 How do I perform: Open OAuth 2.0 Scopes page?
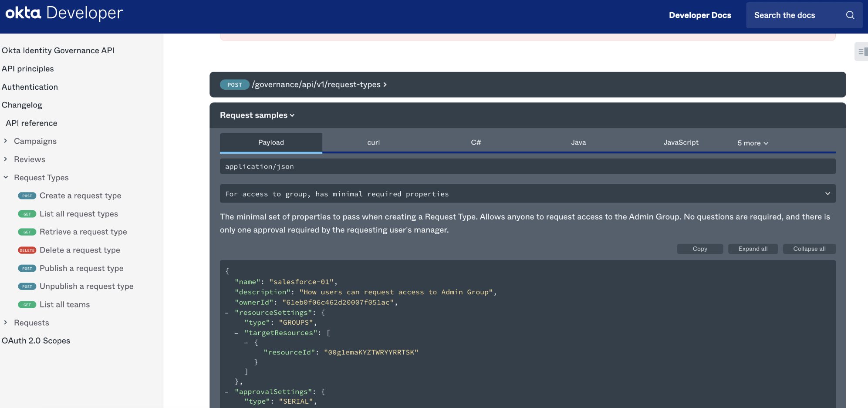point(36,341)
